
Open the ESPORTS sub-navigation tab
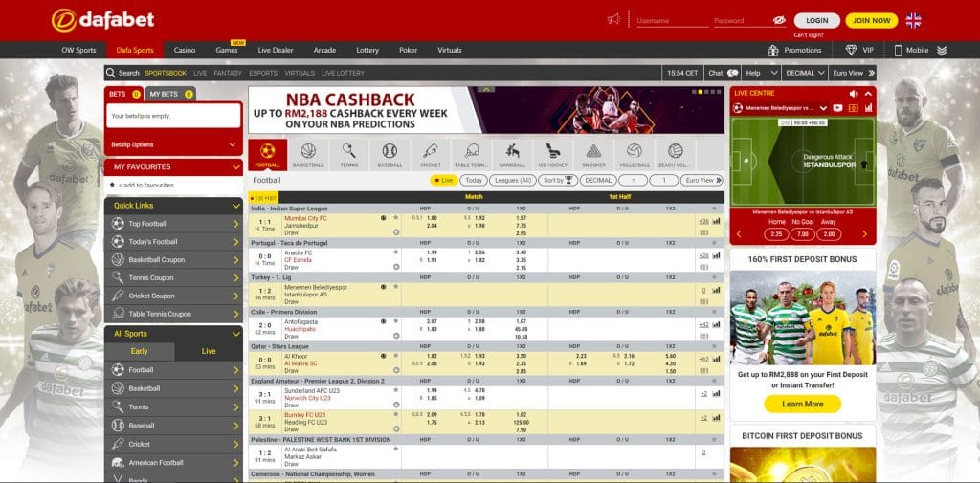click(x=263, y=73)
